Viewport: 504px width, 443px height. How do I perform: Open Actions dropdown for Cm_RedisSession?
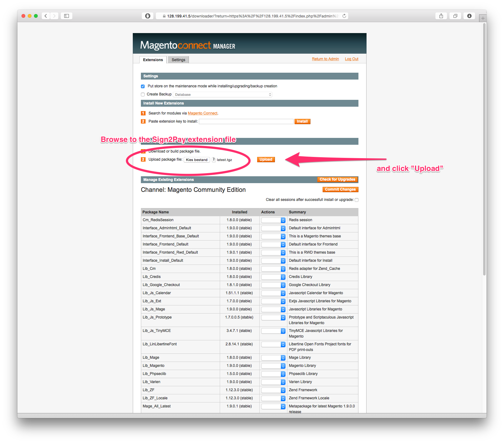click(273, 220)
